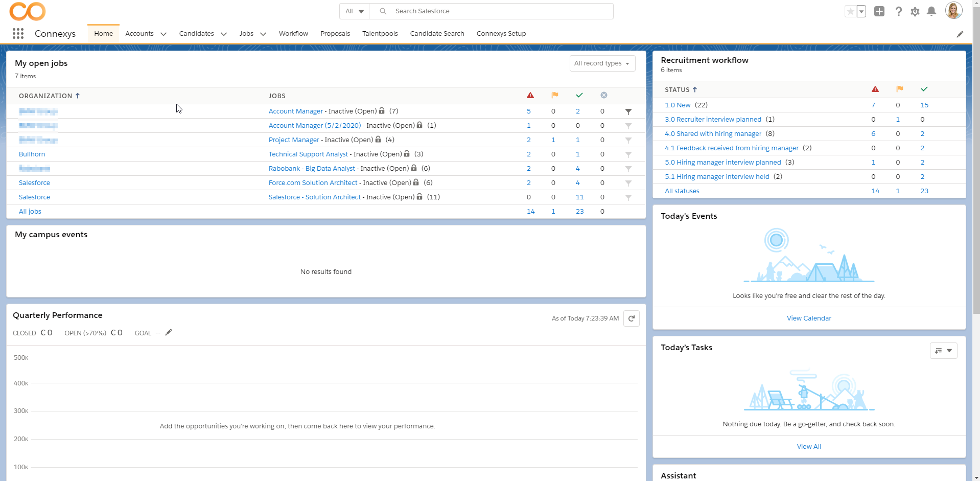Select the Home tab
The width and height of the screenshot is (980, 481).
tap(103, 34)
